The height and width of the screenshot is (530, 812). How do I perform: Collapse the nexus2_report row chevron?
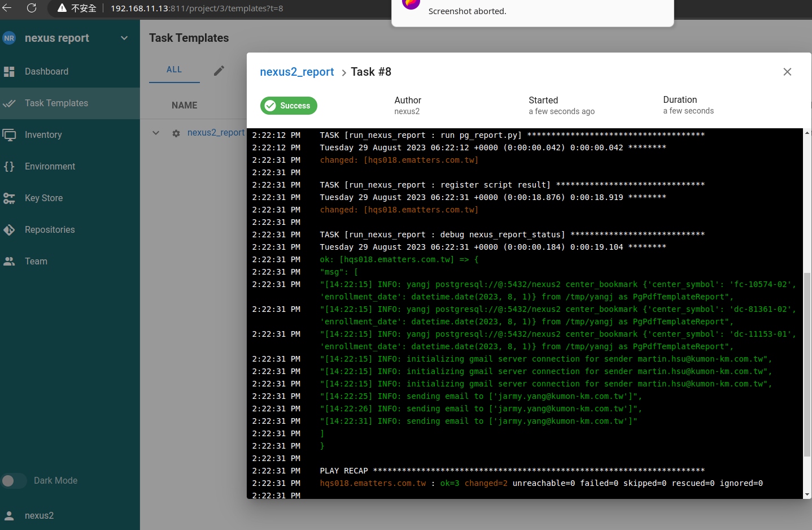156,133
